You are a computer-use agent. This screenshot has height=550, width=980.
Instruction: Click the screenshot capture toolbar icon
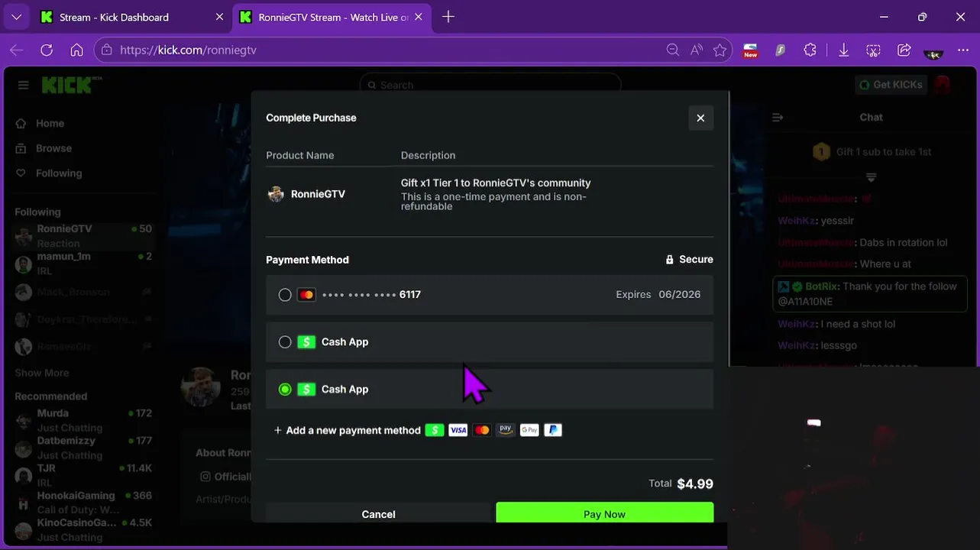pos(874,50)
